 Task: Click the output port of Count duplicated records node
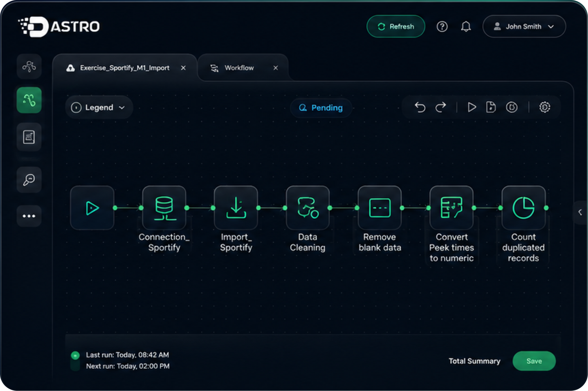[x=546, y=208]
